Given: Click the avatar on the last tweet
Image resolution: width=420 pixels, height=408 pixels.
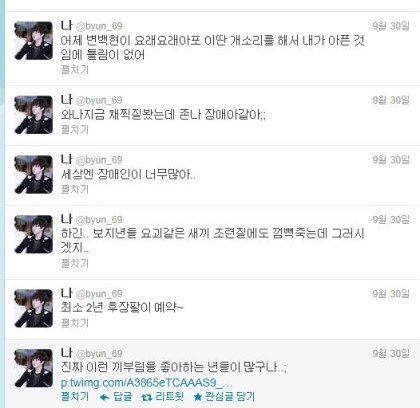Looking at the screenshot, I should (34, 368).
